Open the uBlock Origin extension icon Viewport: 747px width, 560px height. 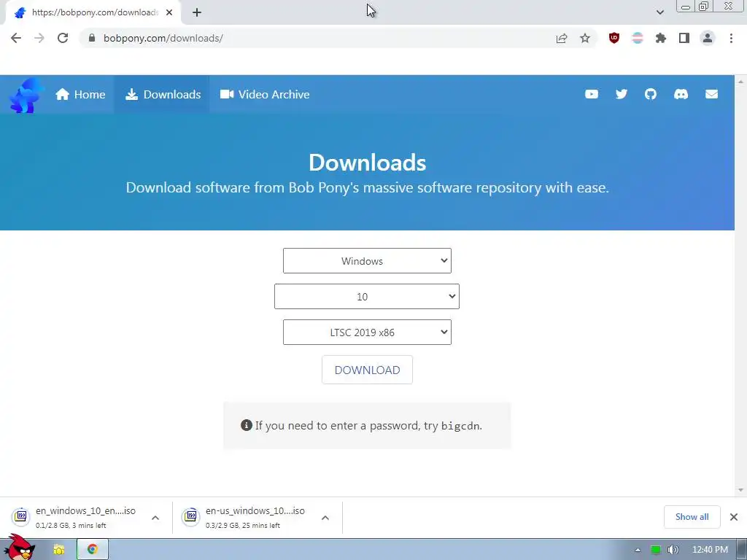pyautogui.click(x=614, y=38)
